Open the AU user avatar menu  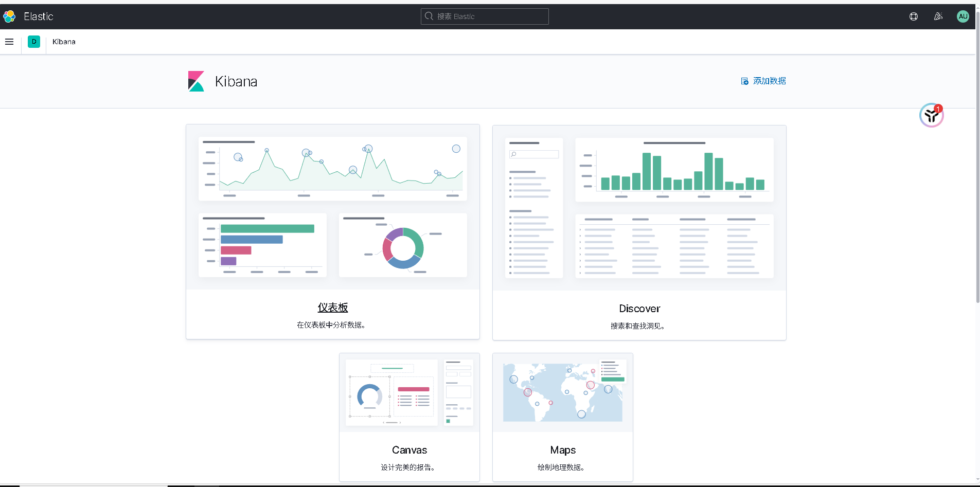pyautogui.click(x=963, y=16)
